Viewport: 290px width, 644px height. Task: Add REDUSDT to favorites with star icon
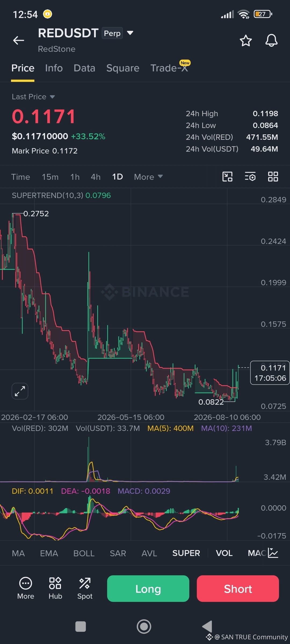click(x=245, y=41)
